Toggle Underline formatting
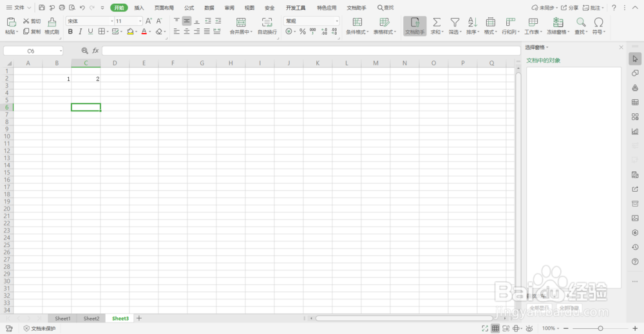 (x=90, y=32)
